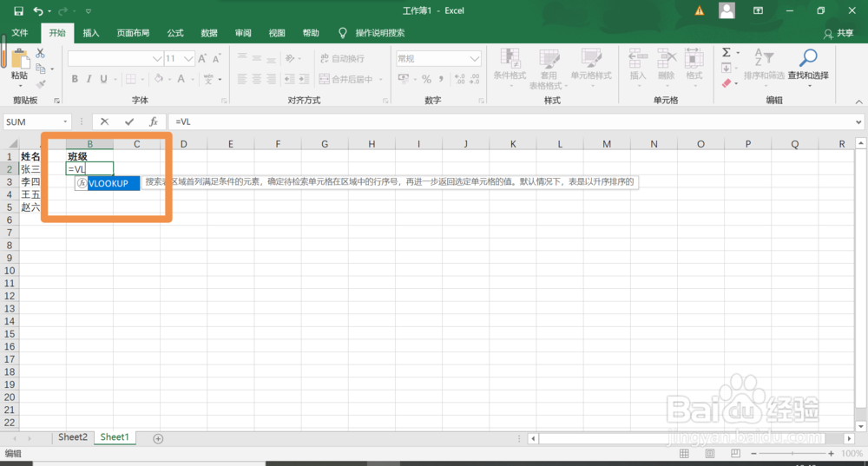Click the Save icon in title bar
The height and width of the screenshot is (466, 868).
(18, 10)
